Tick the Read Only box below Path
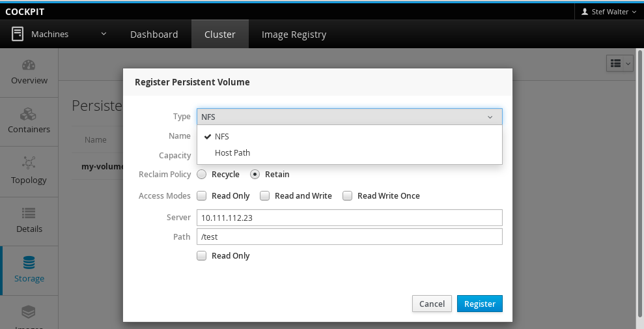This screenshot has width=644, height=329. click(x=202, y=256)
